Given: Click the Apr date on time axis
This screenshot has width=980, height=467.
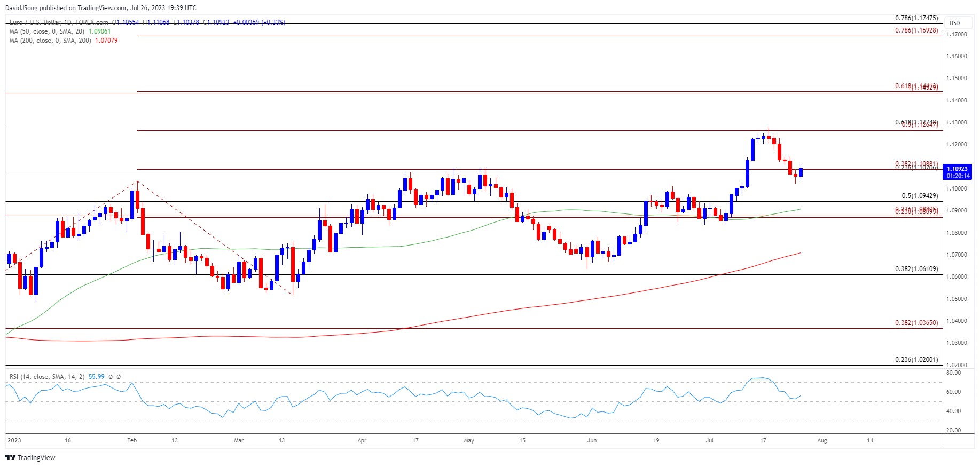Looking at the screenshot, I should click(x=362, y=440).
